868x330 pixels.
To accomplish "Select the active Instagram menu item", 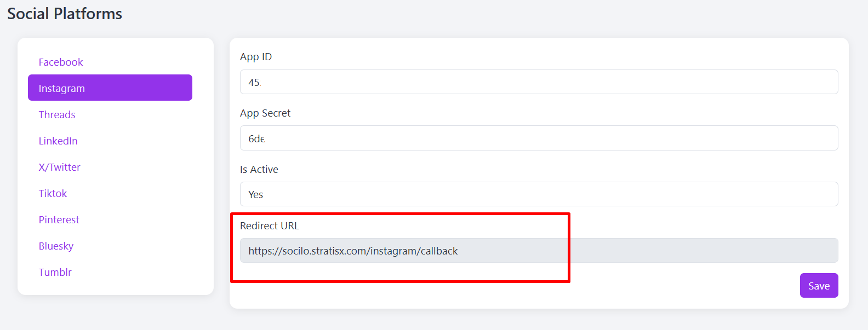I will pyautogui.click(x=110, y=88).
